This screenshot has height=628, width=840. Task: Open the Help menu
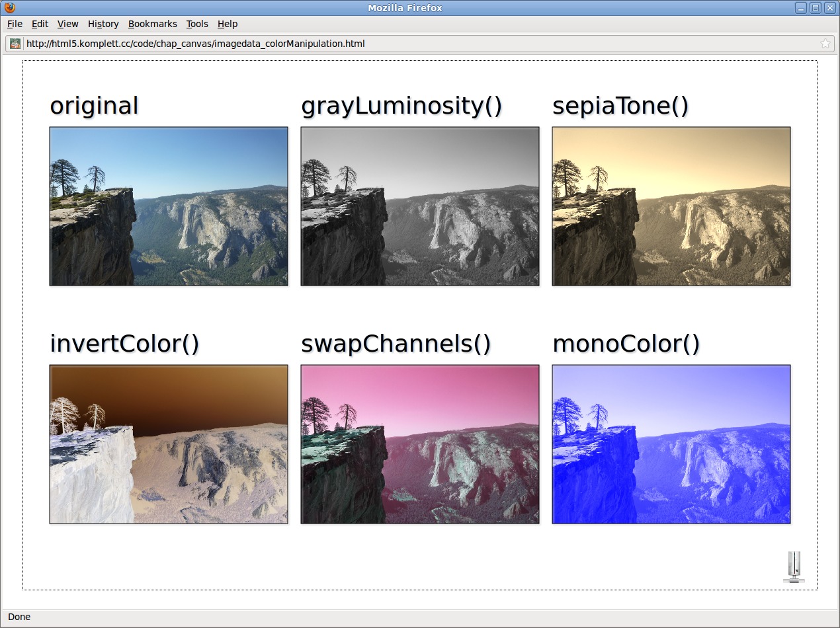tap(227, 24)
